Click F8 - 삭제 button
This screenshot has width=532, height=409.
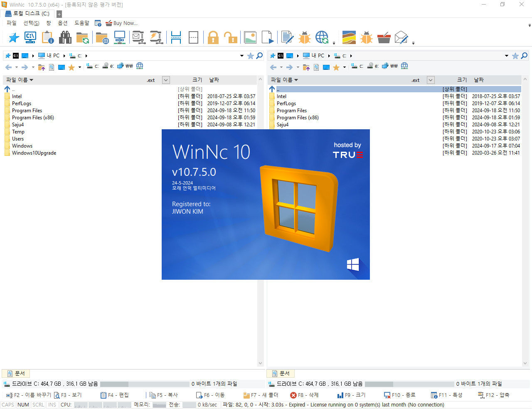click(x=304, y=395)
